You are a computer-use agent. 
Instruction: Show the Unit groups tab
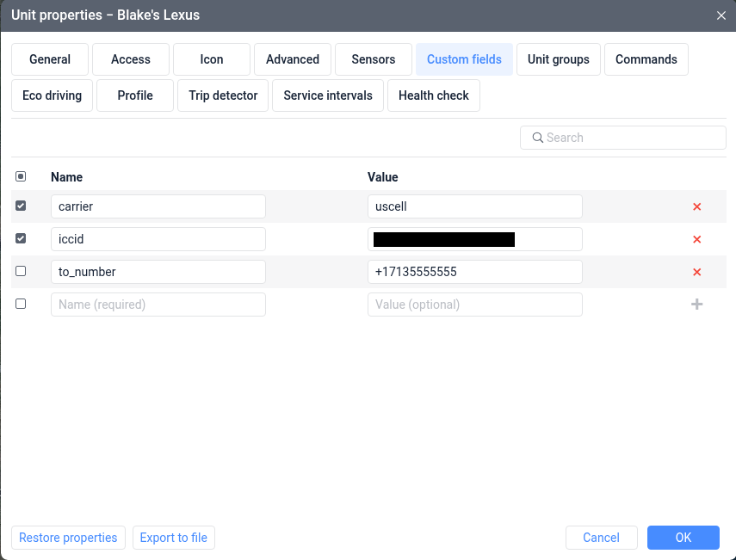pyautogui.click(x=559, y=59)
